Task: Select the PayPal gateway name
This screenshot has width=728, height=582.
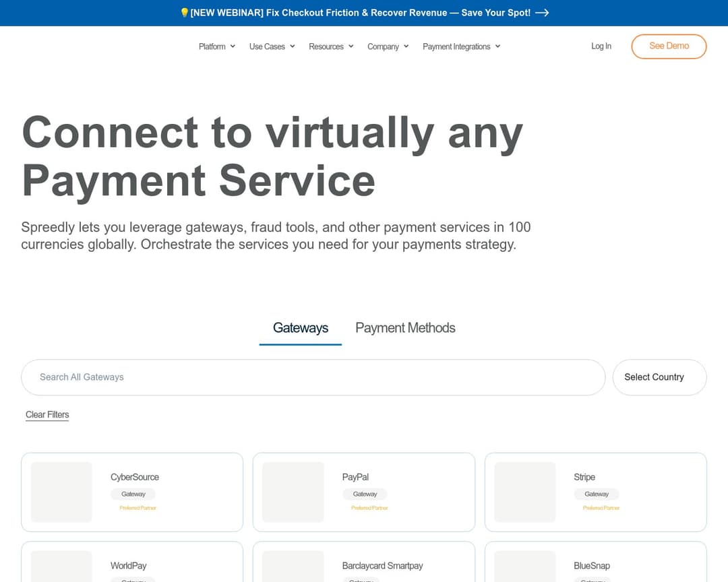Action: tap(355, 477)
